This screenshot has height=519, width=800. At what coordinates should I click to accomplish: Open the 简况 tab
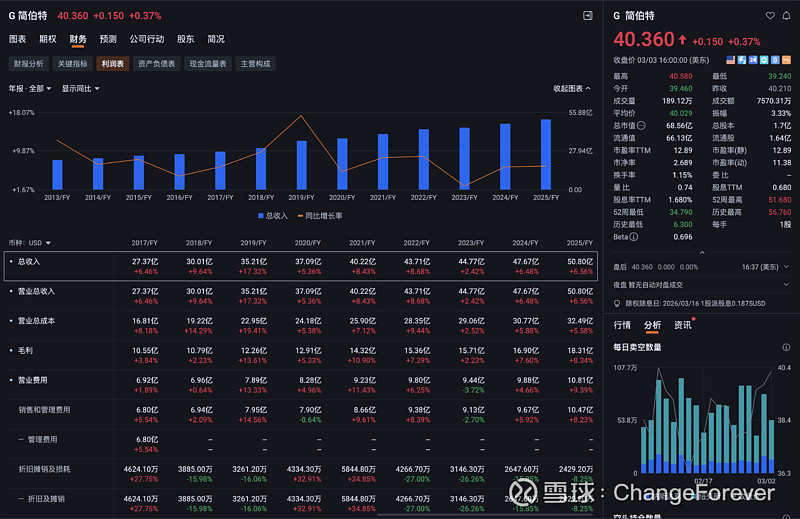(x=216, y=39)
